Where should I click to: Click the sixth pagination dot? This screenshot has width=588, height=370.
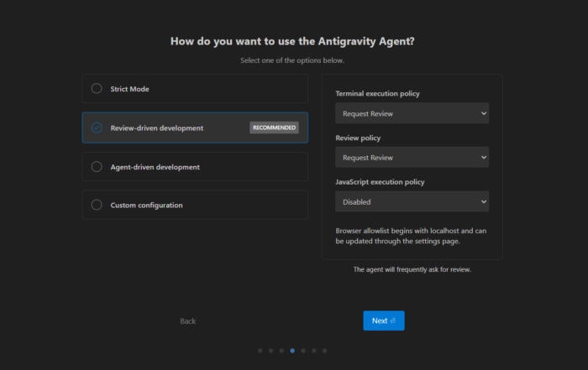coord(313,351)
